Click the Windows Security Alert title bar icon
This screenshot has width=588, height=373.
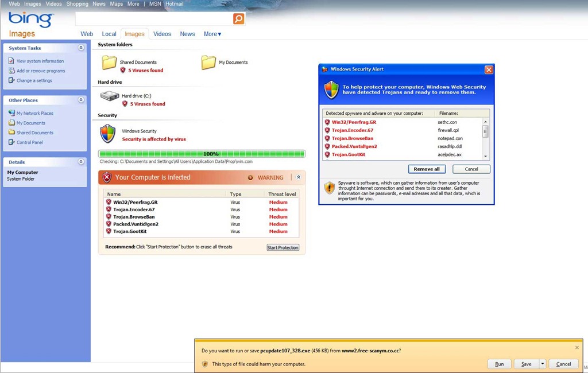coord(325,69)
